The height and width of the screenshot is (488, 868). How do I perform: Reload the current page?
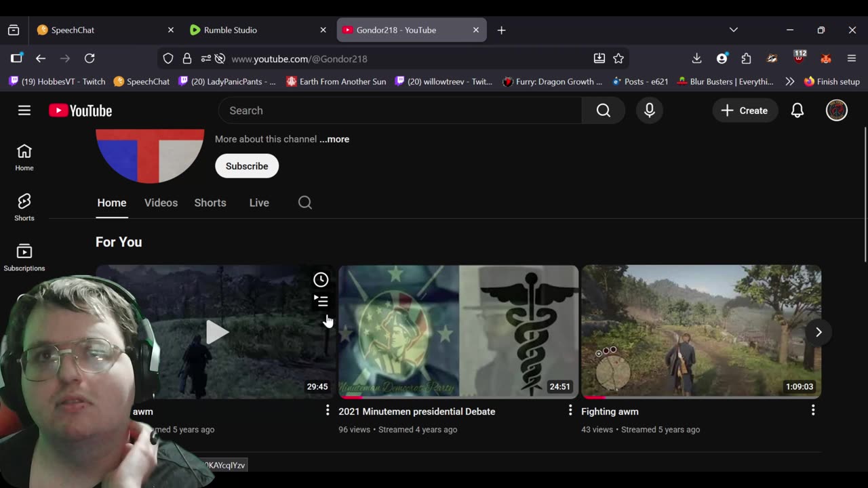[90, 59]
